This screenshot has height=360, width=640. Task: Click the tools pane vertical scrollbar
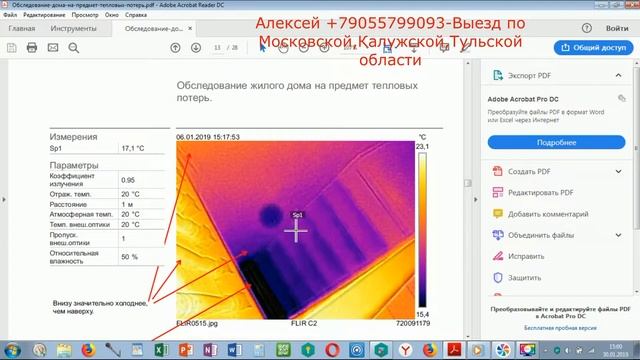tap(636, 147)
